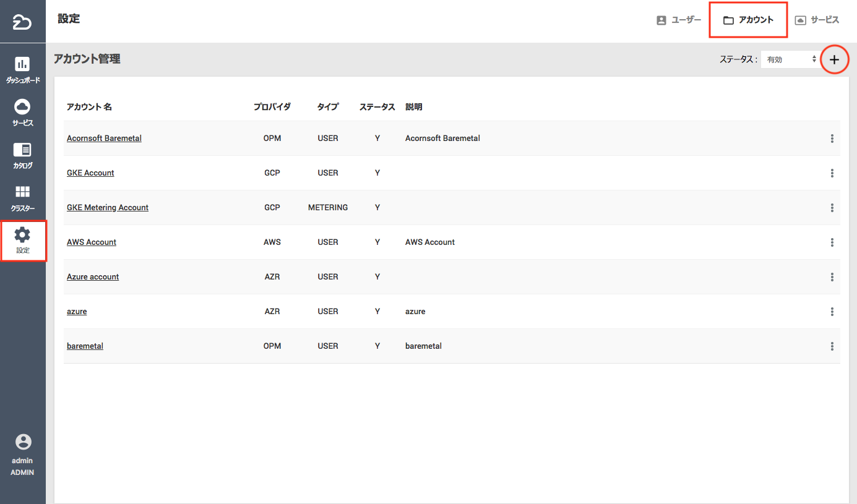
Task: Expand the kebab menu for GKE Account
Action: [832, 173]
